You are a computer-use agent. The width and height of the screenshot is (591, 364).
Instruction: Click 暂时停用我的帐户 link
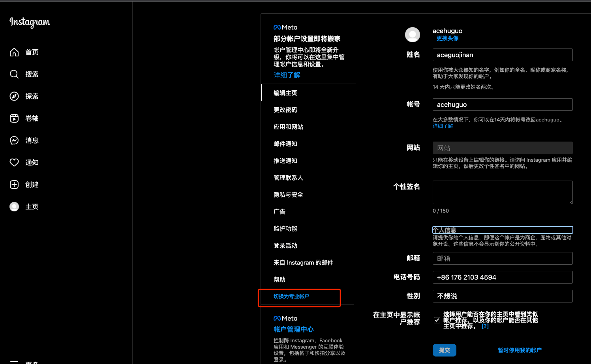tap(520, 350)
